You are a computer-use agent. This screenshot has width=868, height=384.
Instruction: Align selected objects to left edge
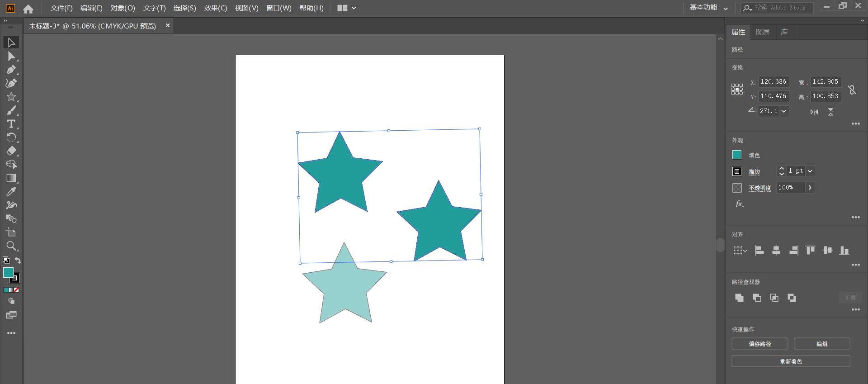(759, 251)
